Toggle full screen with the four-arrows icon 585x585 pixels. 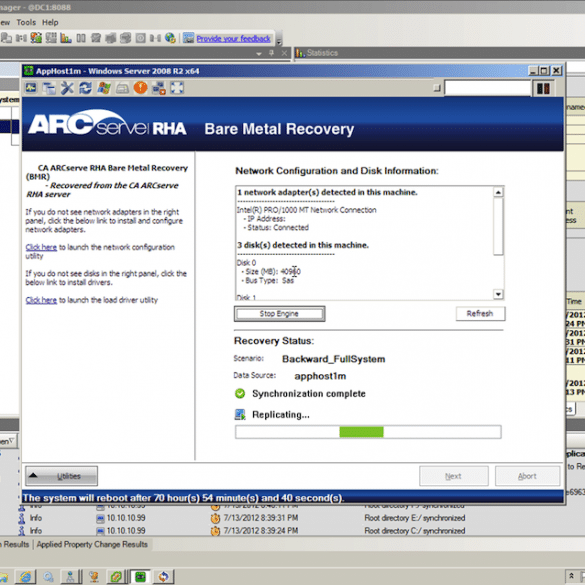coord(177,88)
